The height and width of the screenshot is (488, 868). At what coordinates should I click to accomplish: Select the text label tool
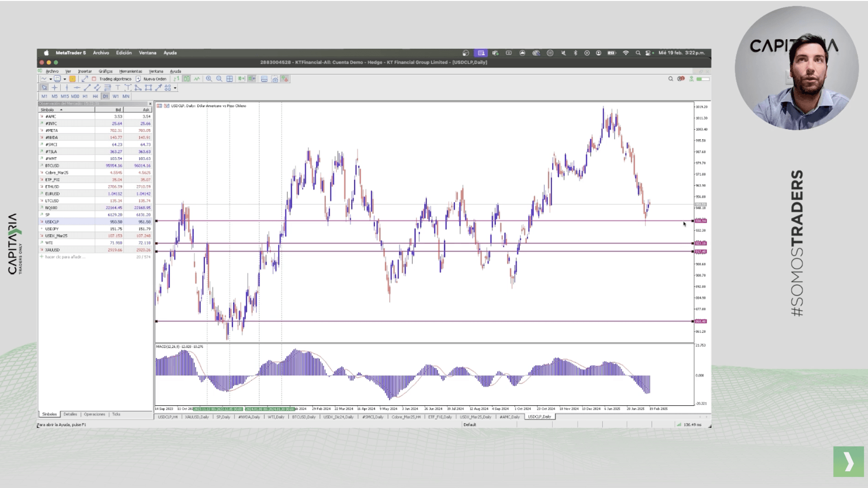click(x=128, y=88)
